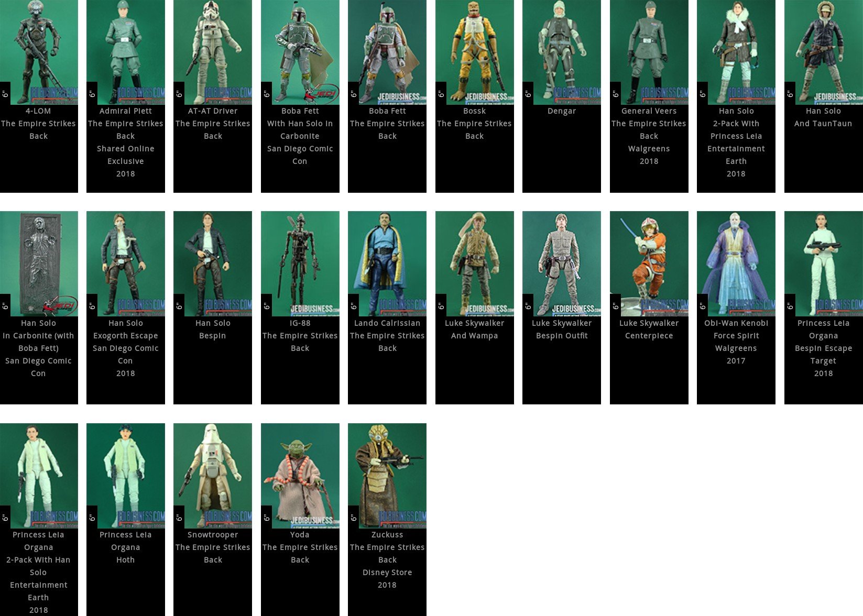
Task: Click 'Force Spirit' caption under Obi-Wan
Action: point(736,336)
